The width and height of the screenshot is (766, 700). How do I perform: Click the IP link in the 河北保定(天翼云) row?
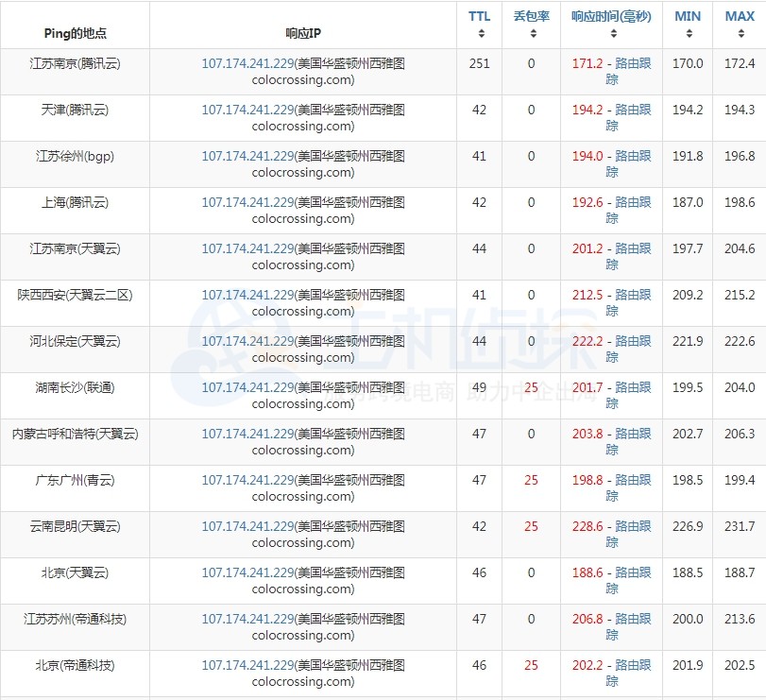[x=247, y=341]
